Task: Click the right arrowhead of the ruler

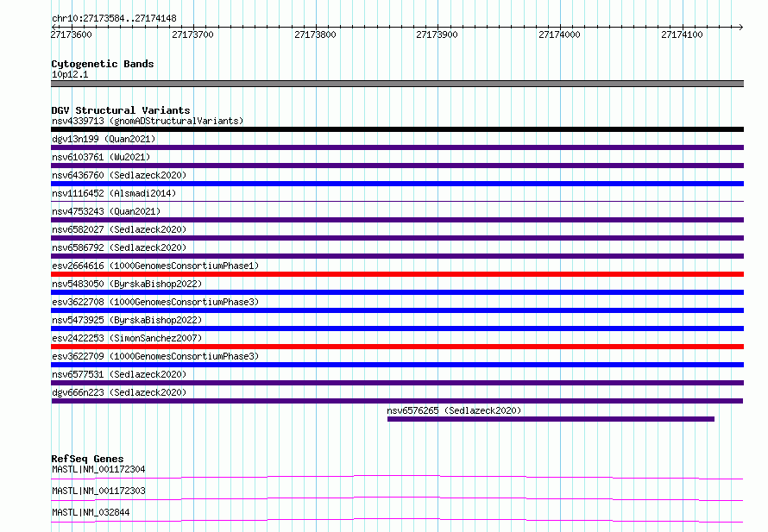Action: point(741,27)
